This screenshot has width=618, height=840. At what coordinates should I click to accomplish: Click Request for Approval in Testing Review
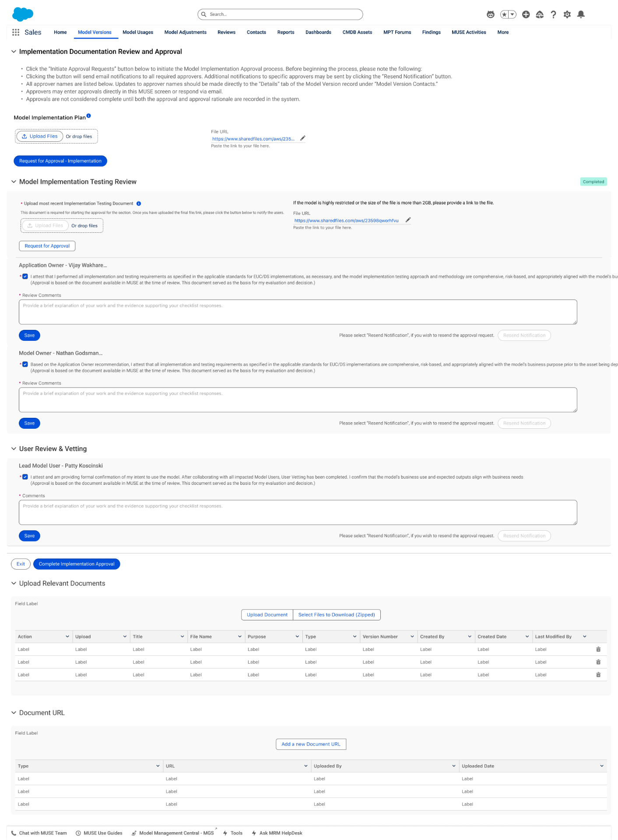coord(47,246)
